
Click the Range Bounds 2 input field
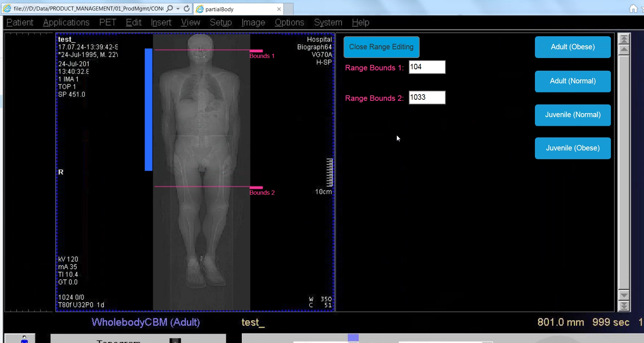[427, 98]
